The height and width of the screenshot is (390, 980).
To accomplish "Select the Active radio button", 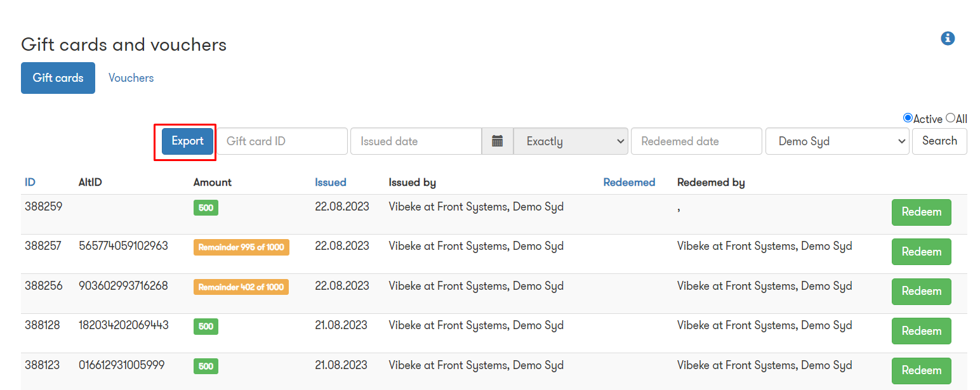I will 908,118.
